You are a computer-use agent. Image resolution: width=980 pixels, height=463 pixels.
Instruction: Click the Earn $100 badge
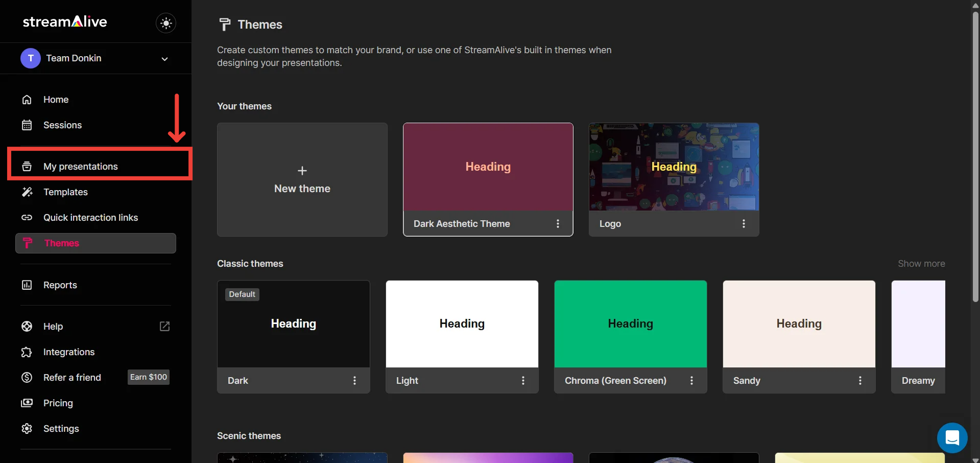coord(149,377)
